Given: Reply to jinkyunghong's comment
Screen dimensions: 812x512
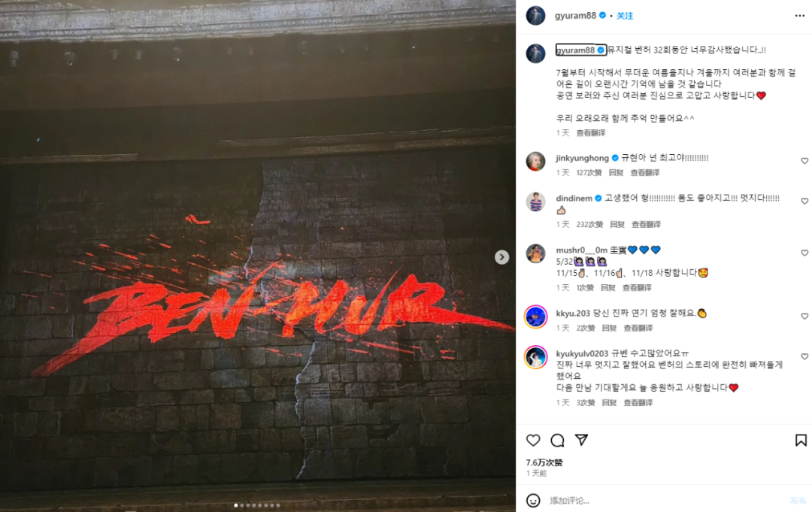Looking at the screenshot, I should point(616,172).
